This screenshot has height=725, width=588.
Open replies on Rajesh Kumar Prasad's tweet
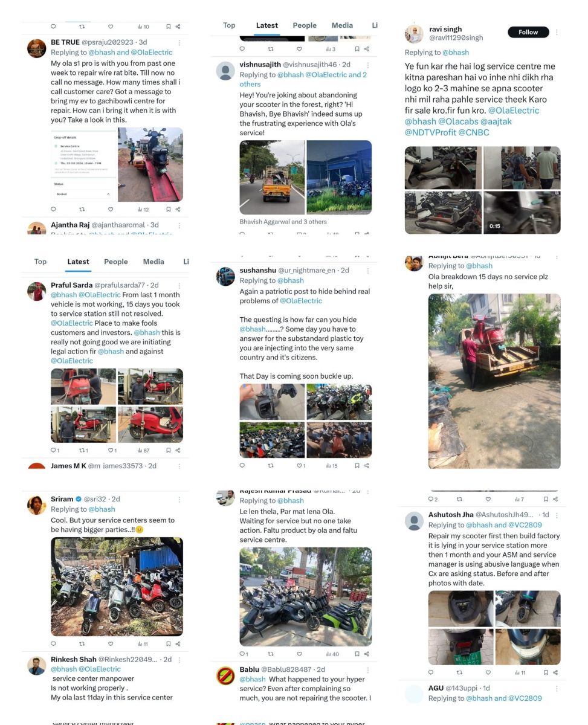(244, 654)
